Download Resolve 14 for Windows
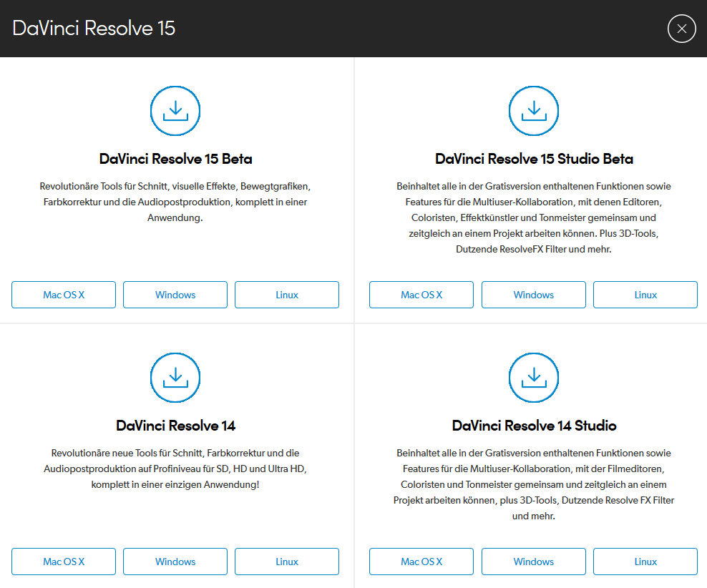The width and height of the screenshot is (707, 588). pos(175,562)
